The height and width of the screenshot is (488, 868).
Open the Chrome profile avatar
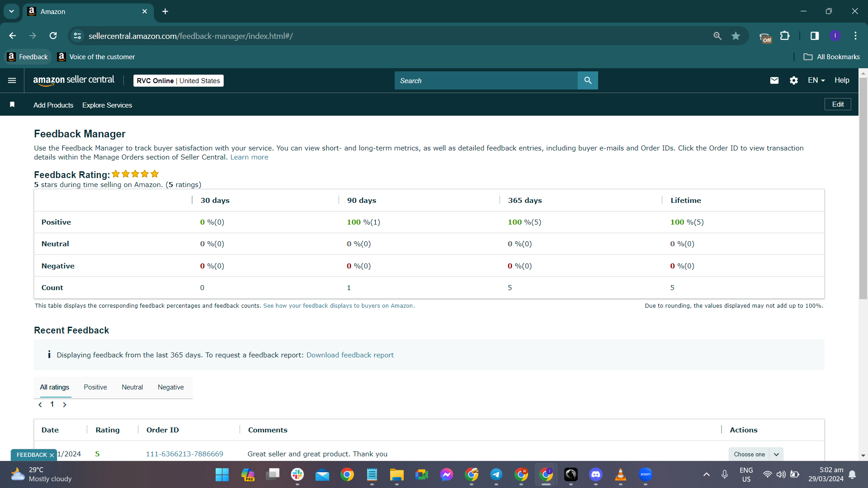coord(835,36)
